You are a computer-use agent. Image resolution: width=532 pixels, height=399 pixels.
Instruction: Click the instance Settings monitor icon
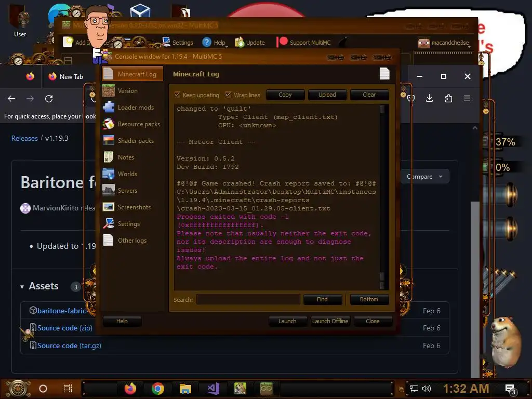click(x=109, y=223)
